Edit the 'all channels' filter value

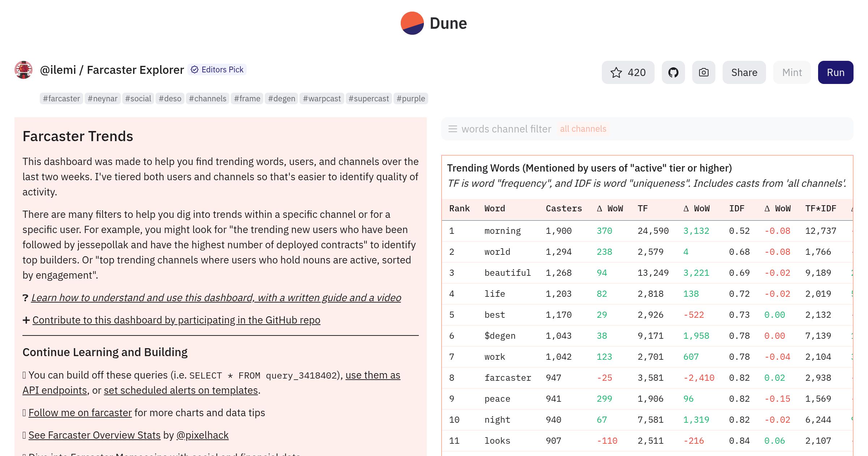pos(583,129)
